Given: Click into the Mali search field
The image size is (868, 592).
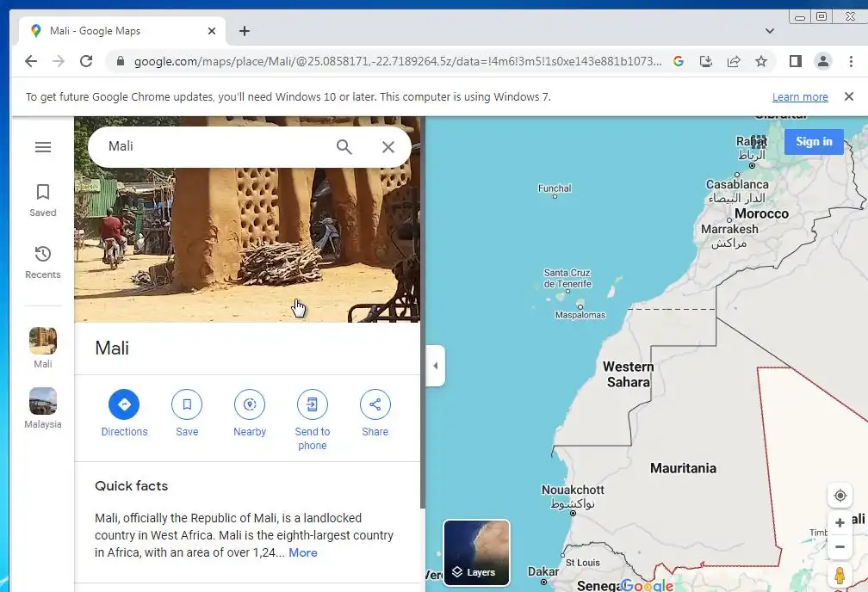Looking at the screenshot, I should 216,146.
